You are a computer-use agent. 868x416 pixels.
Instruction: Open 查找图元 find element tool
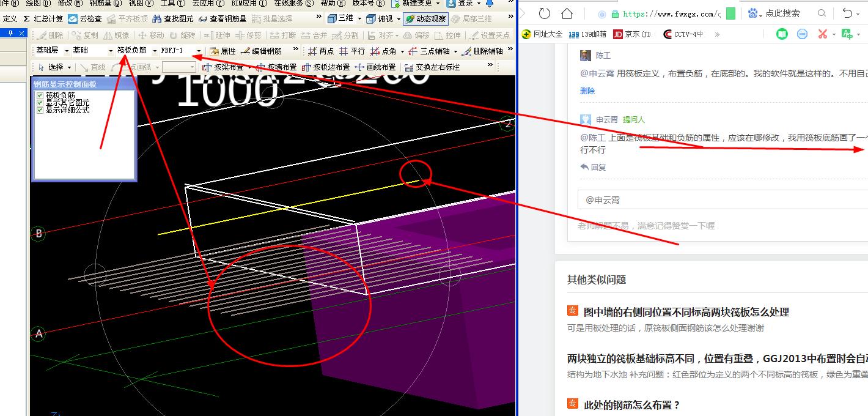tap(172, 19)
